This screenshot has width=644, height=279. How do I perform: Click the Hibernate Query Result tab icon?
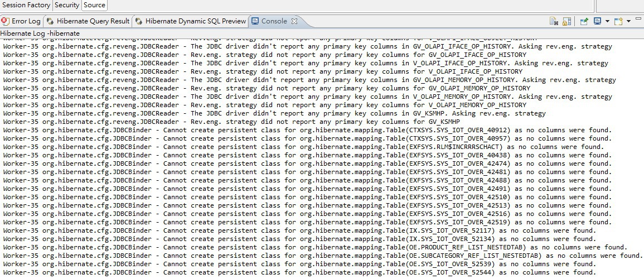coord(50,21)
